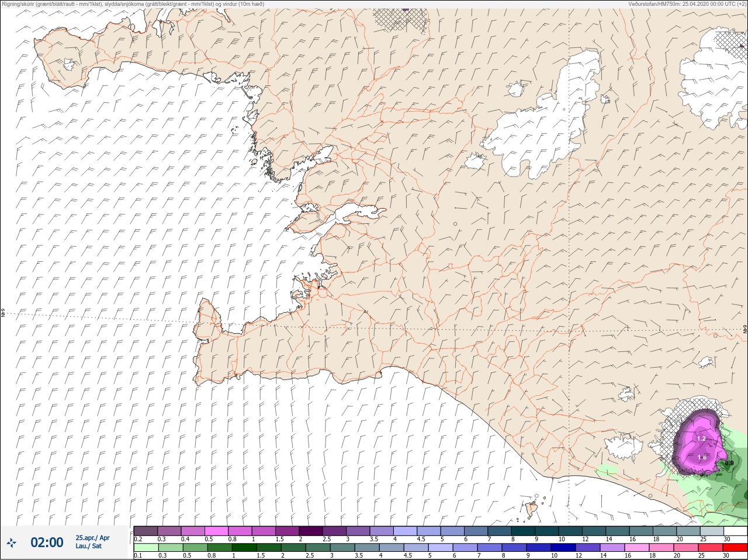Click the 1.6 precipitation value on map
Viewport: 748px width, 560px height.
(x=702, y=458)
